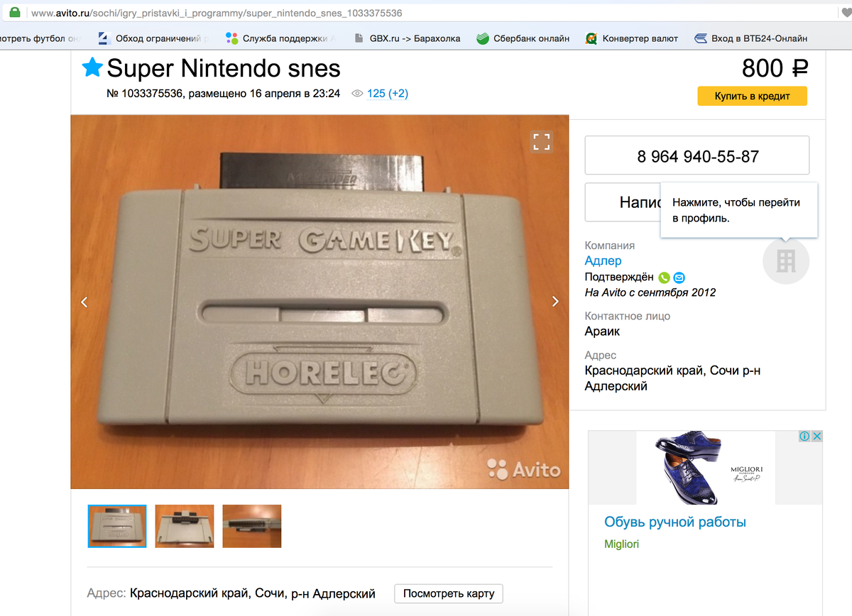Open Конвертер валют bookmark
The height and width of the screenshot is (616, 852).
tap(631, 38)
